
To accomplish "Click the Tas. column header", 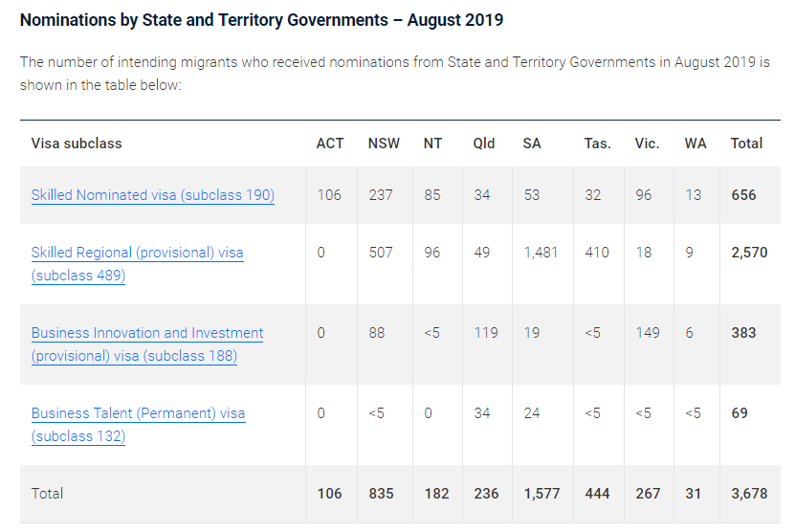I will 597,144.
